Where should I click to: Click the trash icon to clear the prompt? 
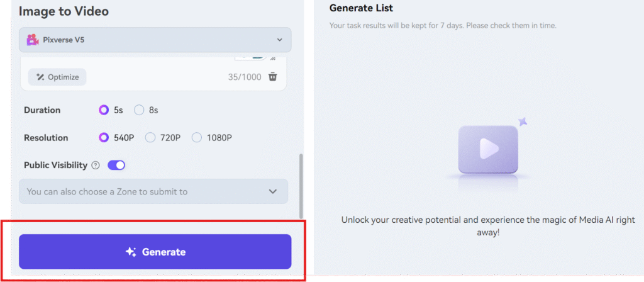tap(272, 77)
